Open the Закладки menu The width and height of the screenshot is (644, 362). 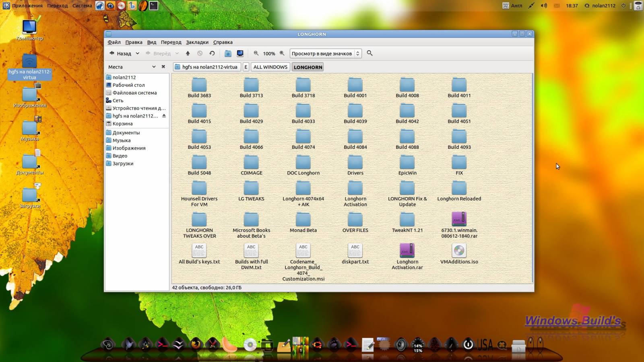pyautogui.click(x=197, y=42)
